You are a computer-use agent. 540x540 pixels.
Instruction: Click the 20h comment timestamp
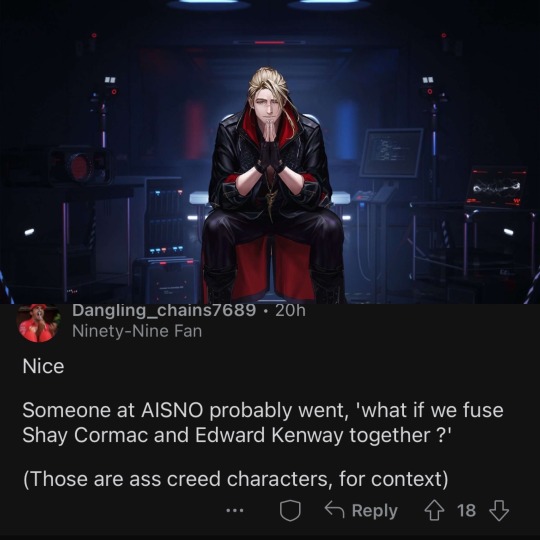[290, 311]
